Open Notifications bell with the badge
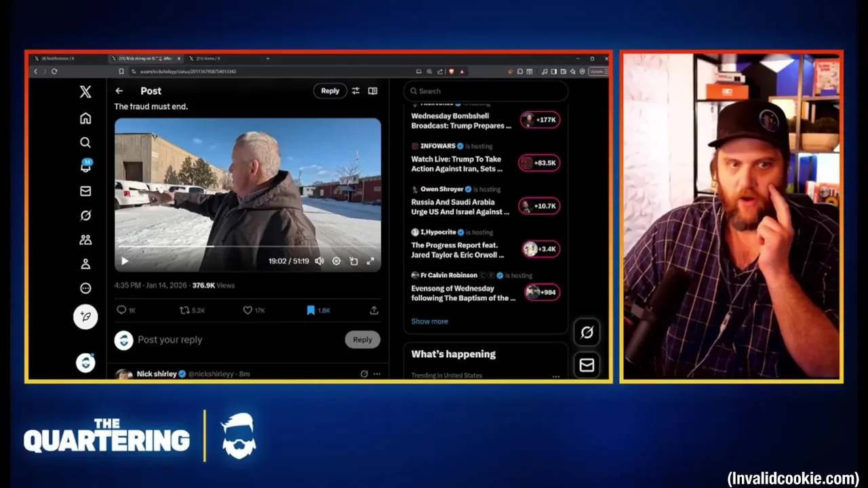Screen dimensions: 868x488 tap(85, 166)
